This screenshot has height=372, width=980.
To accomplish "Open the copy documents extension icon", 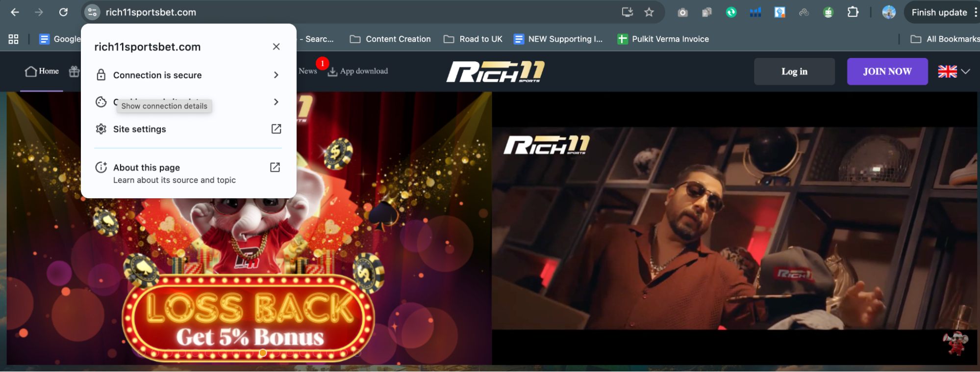I will click(706, 13).
